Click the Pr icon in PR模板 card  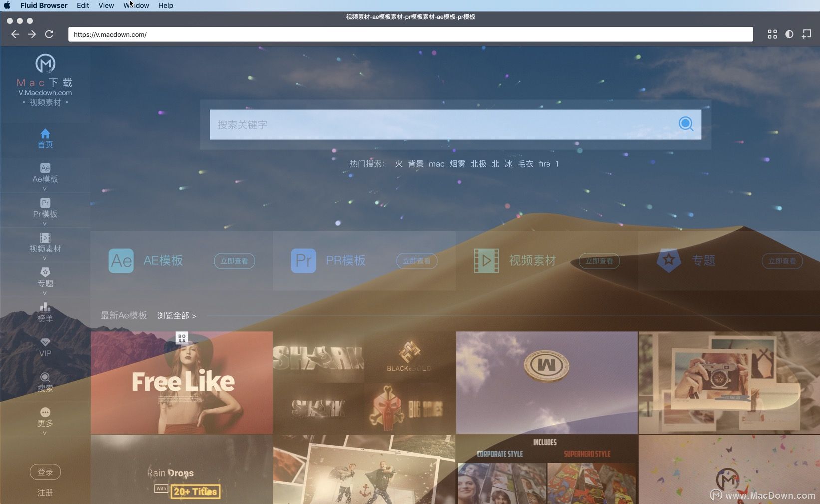pyautogui.click(x=303, y=260)
